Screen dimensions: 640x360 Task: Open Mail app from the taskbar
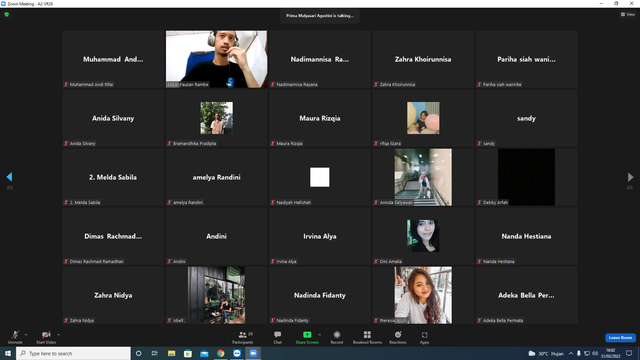tap(204, 353)
